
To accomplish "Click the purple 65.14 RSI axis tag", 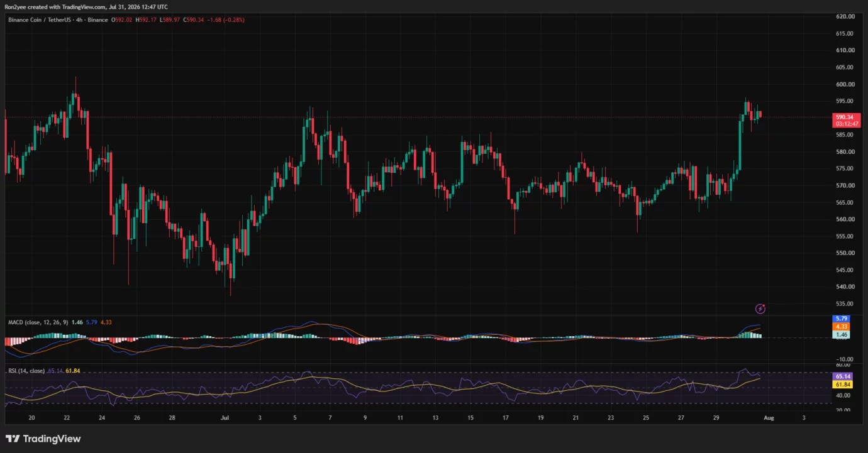I will point(842,376).
